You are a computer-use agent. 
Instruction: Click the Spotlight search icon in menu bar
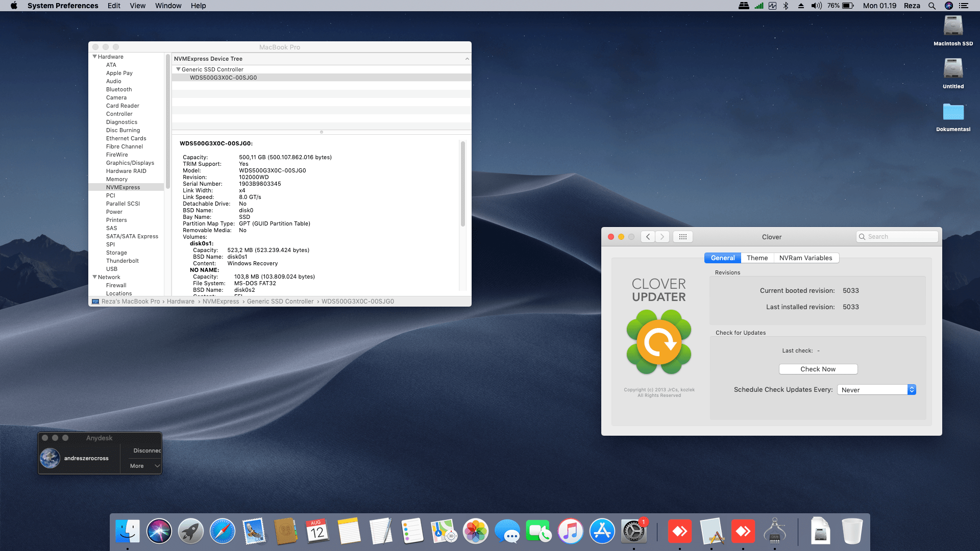point(932,6)
